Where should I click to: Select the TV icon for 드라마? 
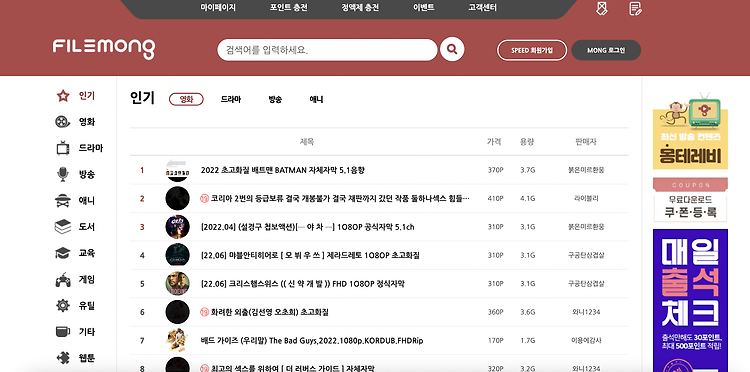tap(63, 148)
